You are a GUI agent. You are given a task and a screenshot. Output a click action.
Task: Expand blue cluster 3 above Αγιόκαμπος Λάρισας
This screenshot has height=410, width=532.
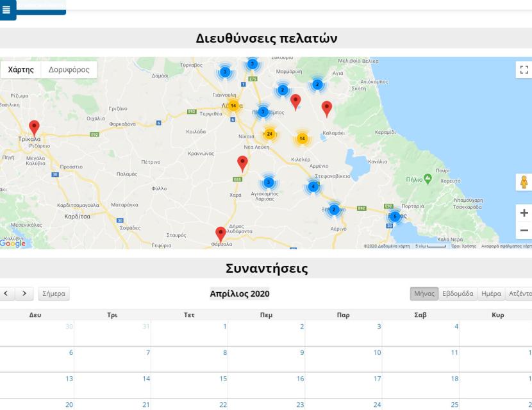tap(269, 183)
